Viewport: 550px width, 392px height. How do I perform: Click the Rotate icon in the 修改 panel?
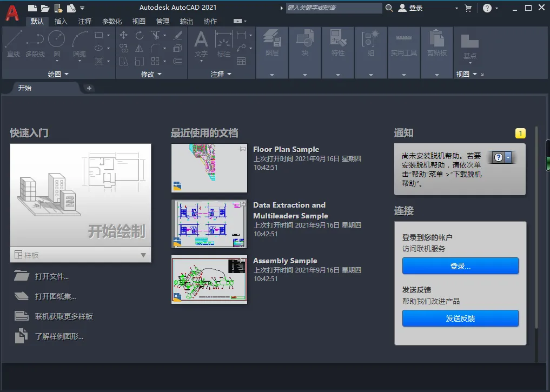[140, 35]
